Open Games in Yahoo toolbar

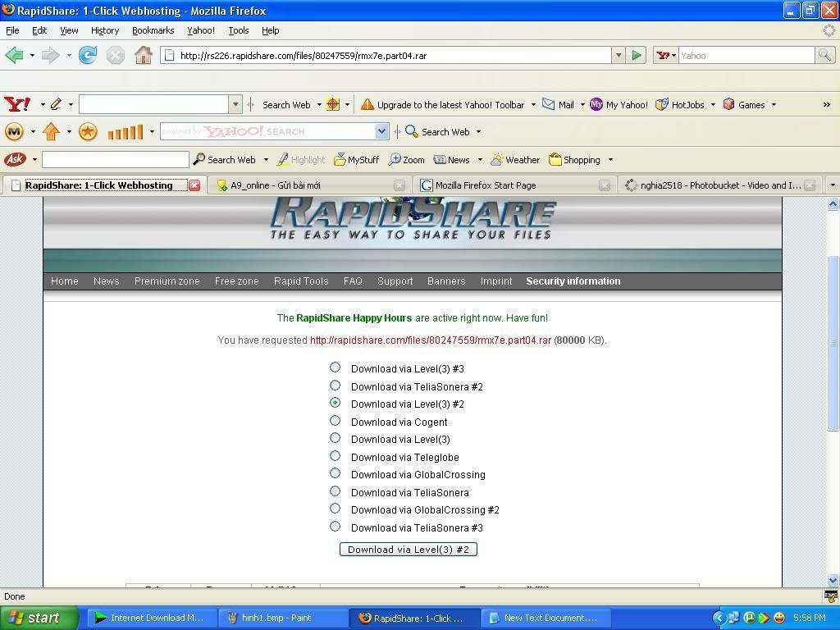(744, 104)
